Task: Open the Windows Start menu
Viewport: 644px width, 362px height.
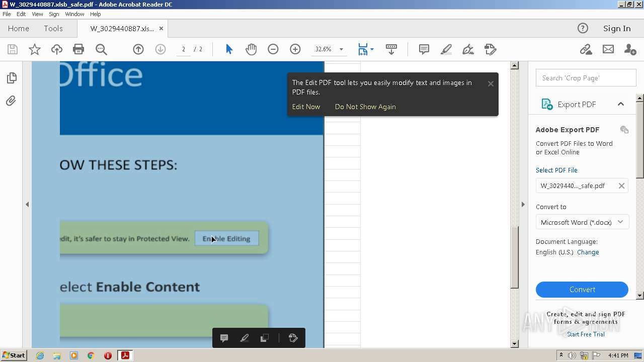Action: [14, 355]
